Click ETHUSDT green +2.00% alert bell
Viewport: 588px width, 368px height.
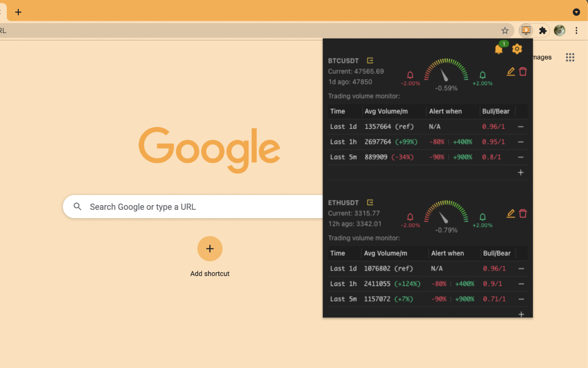(482, 217)
